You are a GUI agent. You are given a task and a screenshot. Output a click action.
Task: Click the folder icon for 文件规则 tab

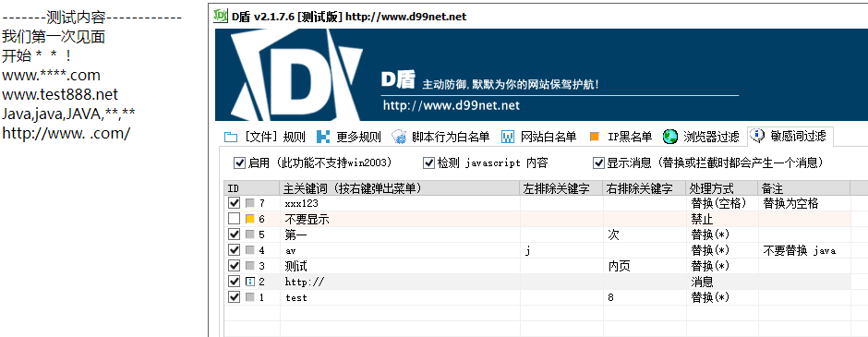(230, 137)
